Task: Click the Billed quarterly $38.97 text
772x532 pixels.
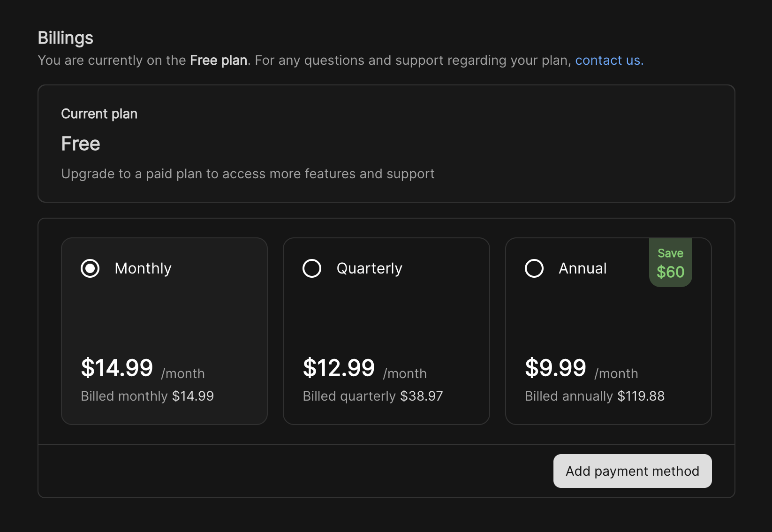Action: pyautogui.click(x=373, y=396)
